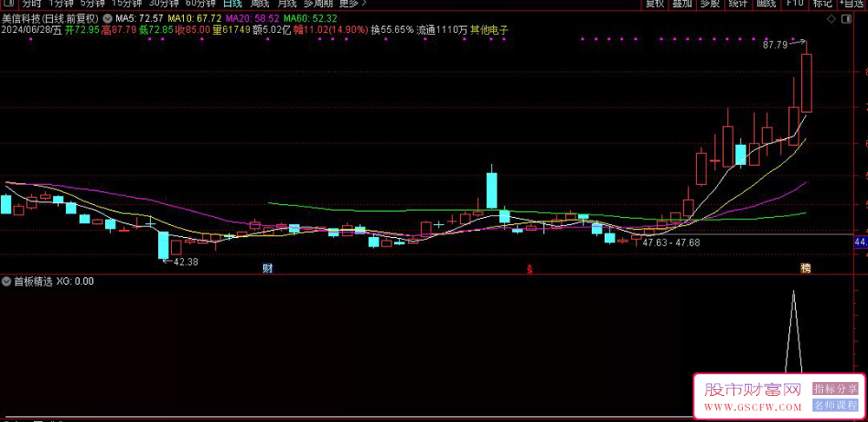Click the 开72.95 open price text
Viewport: 868px width, 422px height.
tap(82, 30)
